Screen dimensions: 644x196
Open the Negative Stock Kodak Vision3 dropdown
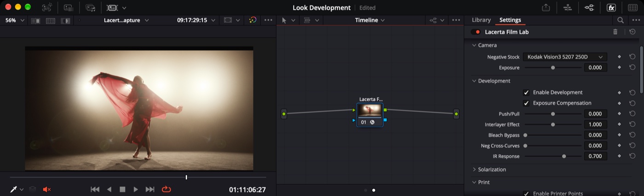pos(565,57)
